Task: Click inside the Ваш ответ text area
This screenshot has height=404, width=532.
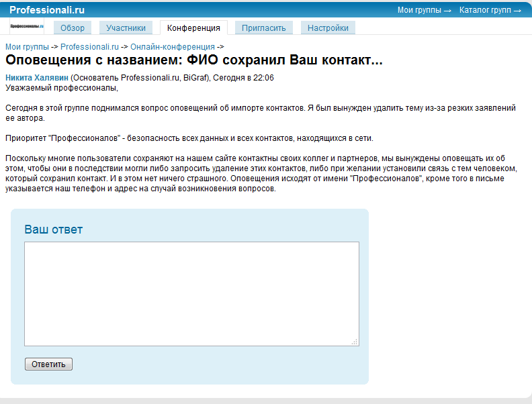Action: tap(191, 293)
